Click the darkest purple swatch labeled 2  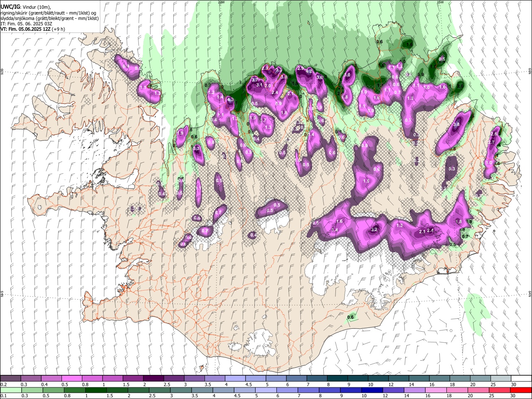[153, 378]
